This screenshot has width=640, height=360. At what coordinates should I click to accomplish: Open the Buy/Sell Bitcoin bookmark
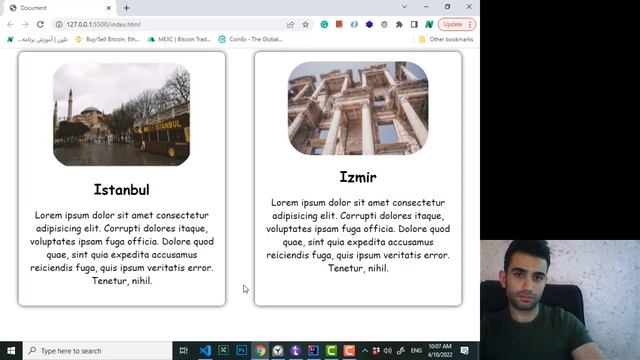(107, 40)
